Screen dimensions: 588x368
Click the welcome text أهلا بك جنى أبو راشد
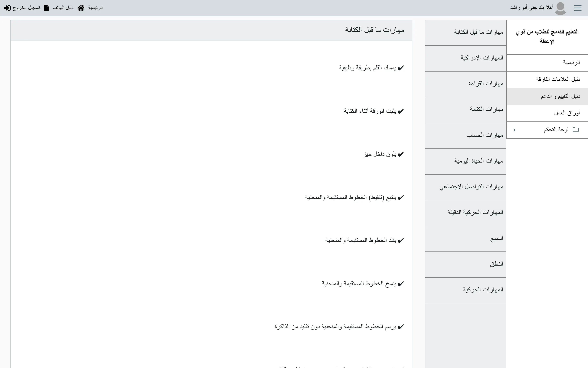tap(532, 8)
